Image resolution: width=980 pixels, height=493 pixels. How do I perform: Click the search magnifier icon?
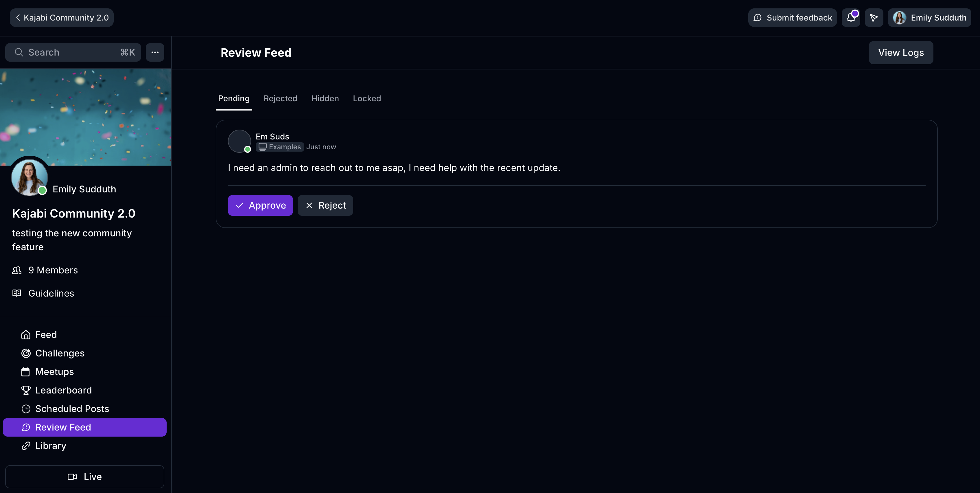(x=19, y=52)
